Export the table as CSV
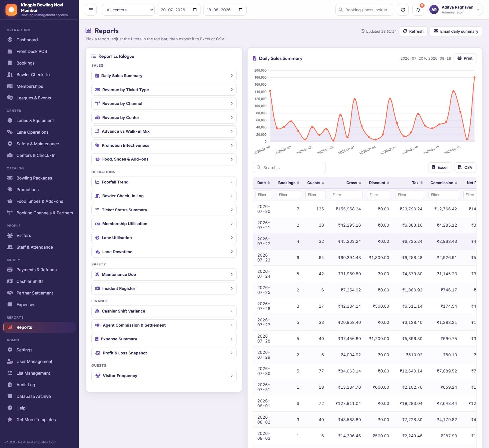Viewport: 489px width, 448px height. pyautogui.click(x=465, y=168)
